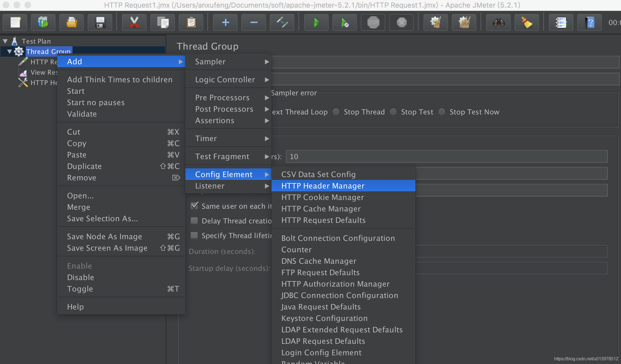Select the Stop Test Now radio button
The image size is (621, 364).
point(442,112)
